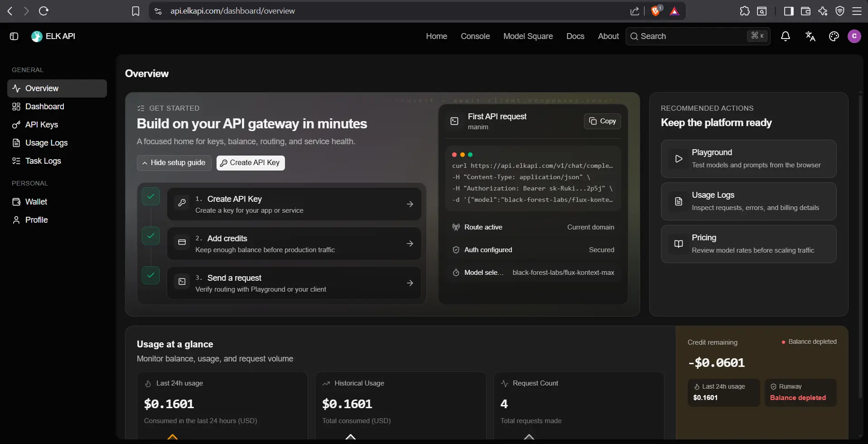
Task: Open Task Logs in the sidebar
Action: (57, 161)
